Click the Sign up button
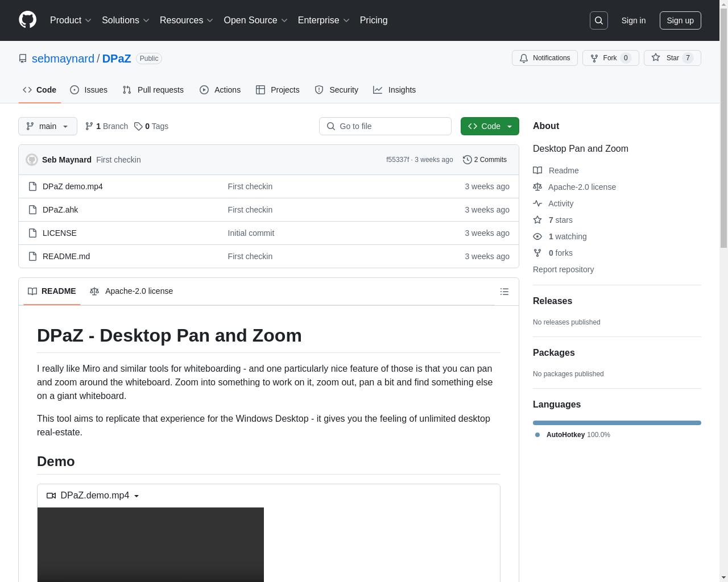Viewport: 728px width, 582px height. (680, 20)
